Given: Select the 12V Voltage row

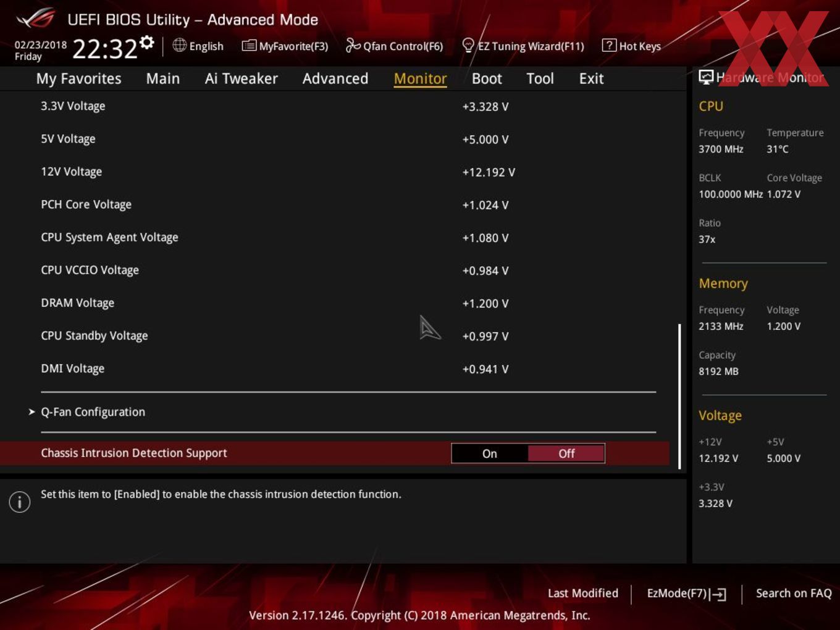Looking at the screenshot, I should (x=342, y=172).
